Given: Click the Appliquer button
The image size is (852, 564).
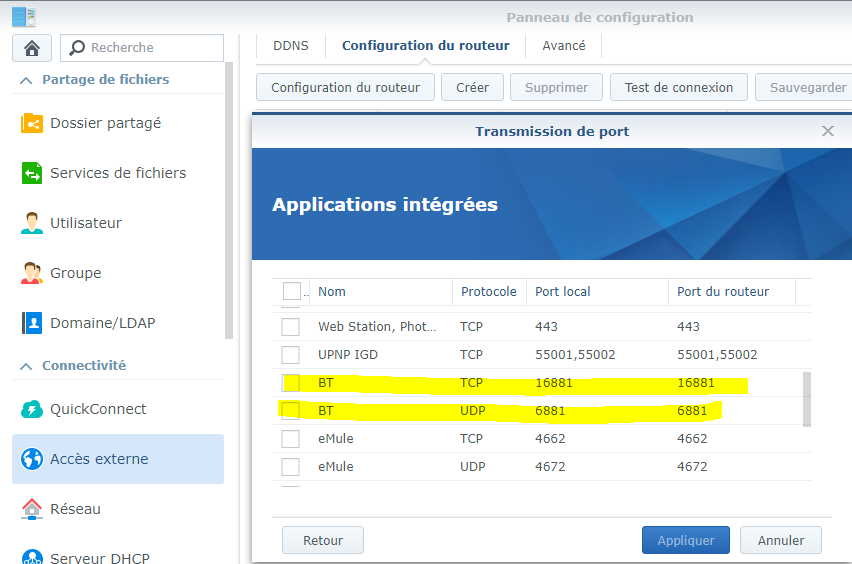Looking at the screenshot, I should [x=685, y=540].
